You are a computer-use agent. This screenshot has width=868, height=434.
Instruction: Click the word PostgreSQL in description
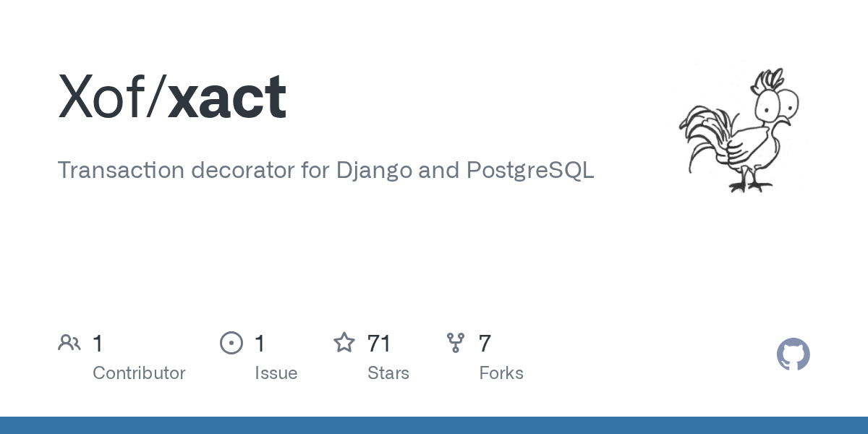point(530,171)
